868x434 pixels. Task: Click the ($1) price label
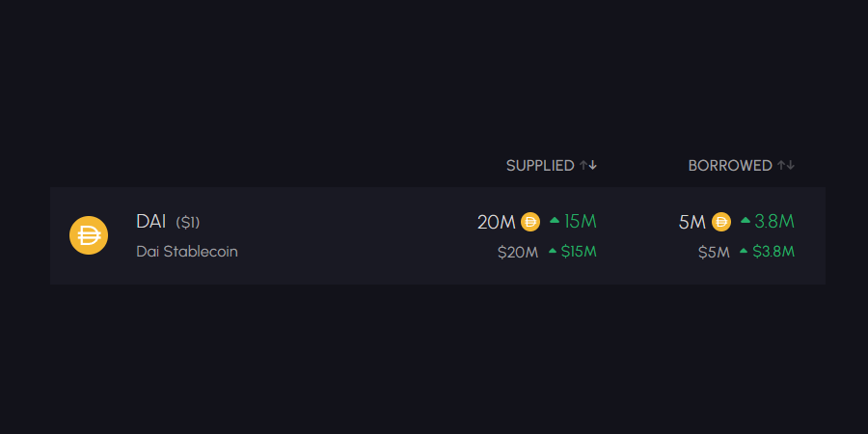188,223
